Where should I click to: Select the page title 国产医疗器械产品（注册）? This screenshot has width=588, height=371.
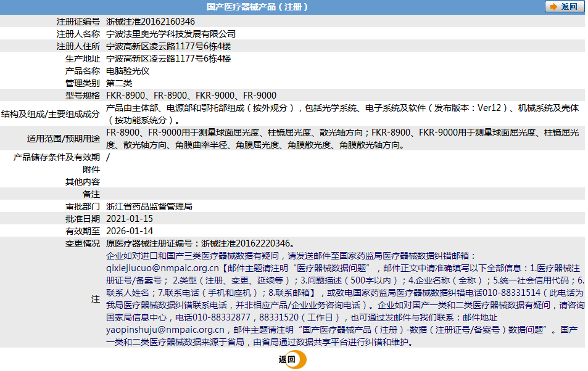pos(257,7)
